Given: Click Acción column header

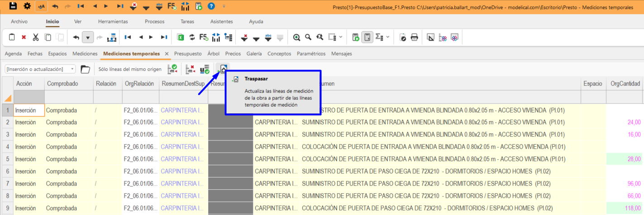Looking at the screenshot, I should (x=29, y=84).
